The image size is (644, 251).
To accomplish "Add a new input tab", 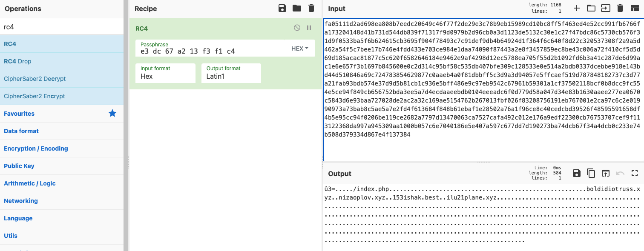I will 577,8.
